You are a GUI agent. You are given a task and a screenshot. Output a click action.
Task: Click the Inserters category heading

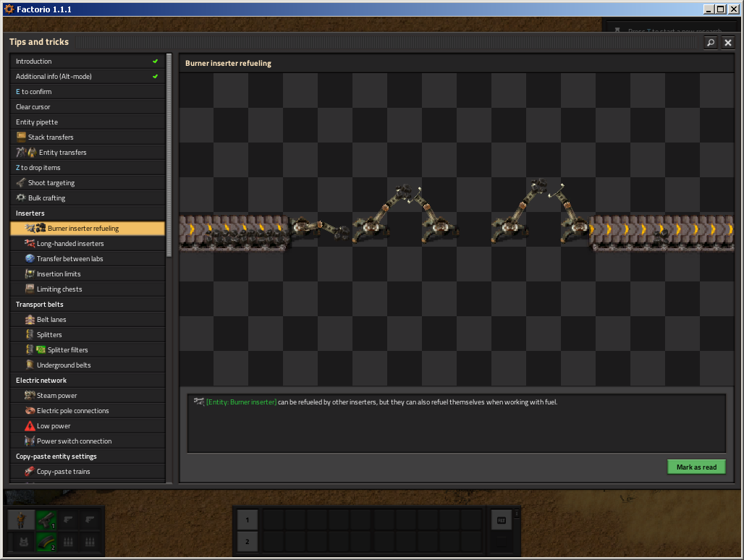coord(30,213)
